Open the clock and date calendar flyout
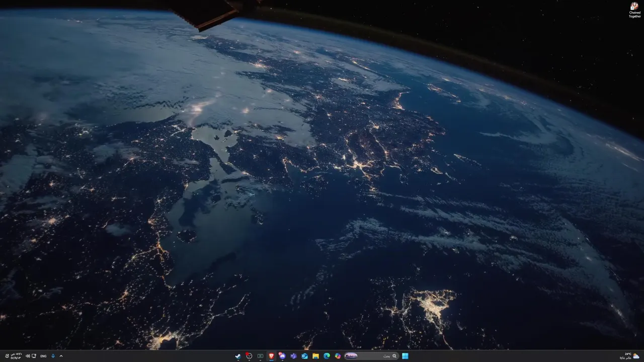 click(17, 356)
